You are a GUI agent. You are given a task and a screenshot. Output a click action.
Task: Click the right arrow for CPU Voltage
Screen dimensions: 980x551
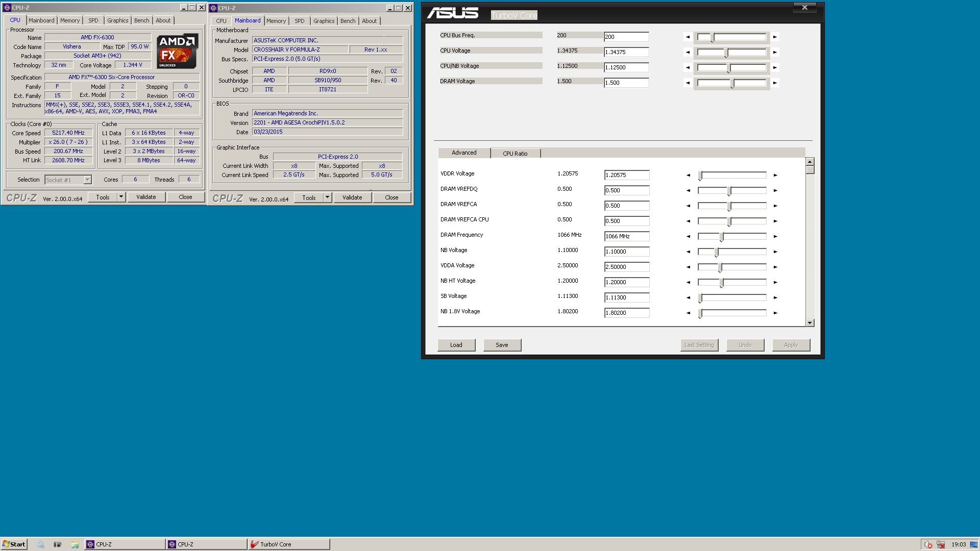[x=775, y=52]
